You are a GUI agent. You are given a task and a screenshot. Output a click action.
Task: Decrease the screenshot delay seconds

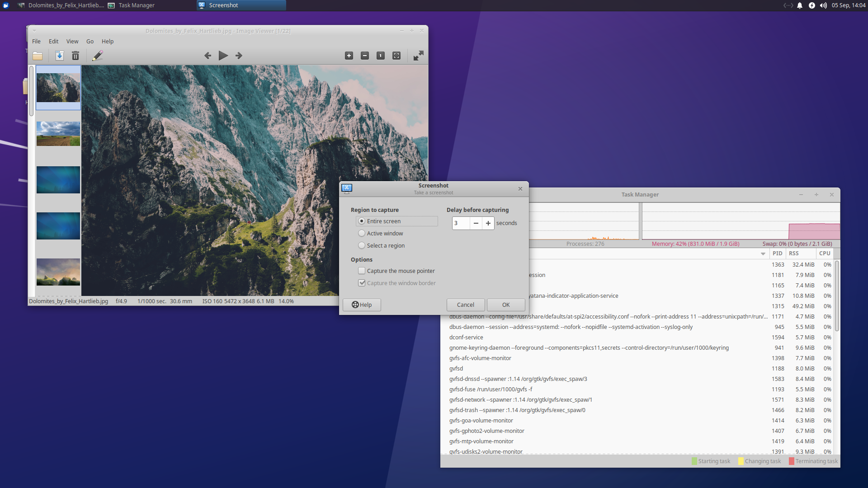(476, 223)
